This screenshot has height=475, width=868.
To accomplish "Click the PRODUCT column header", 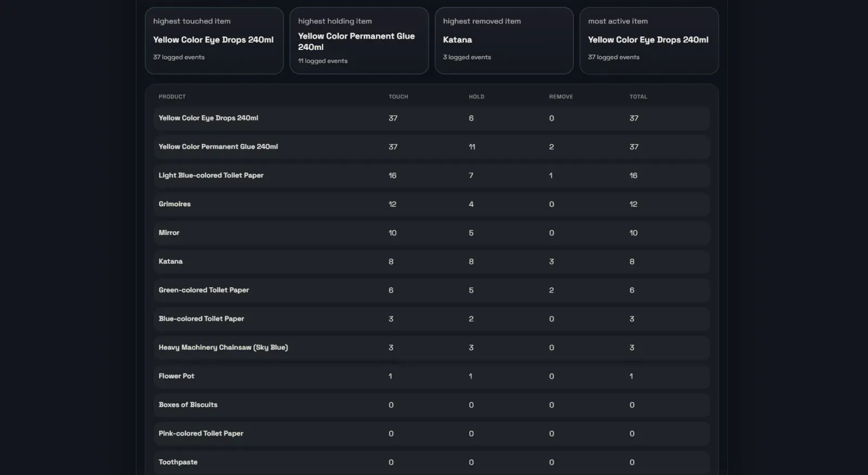I will coord(172,97).
